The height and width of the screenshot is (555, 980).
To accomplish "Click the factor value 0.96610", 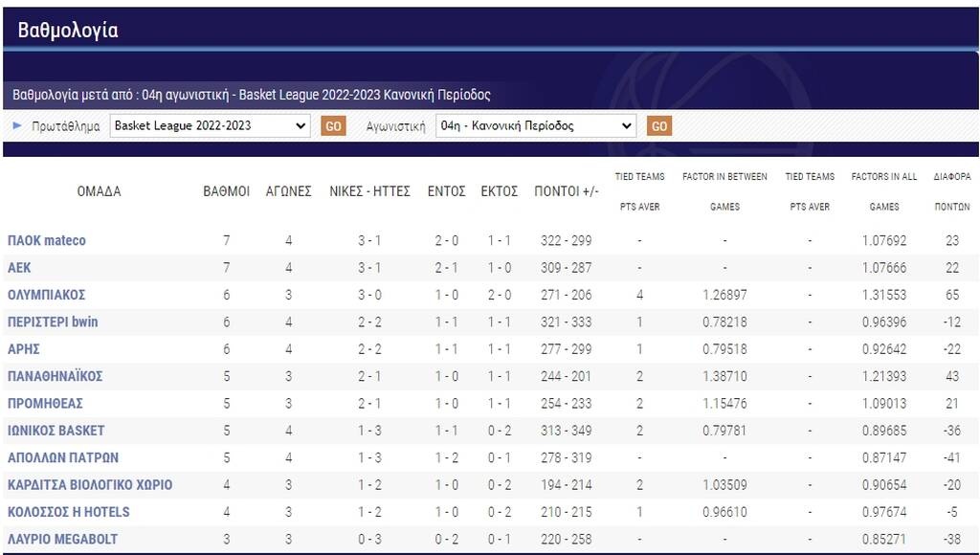I will point(725,513).
